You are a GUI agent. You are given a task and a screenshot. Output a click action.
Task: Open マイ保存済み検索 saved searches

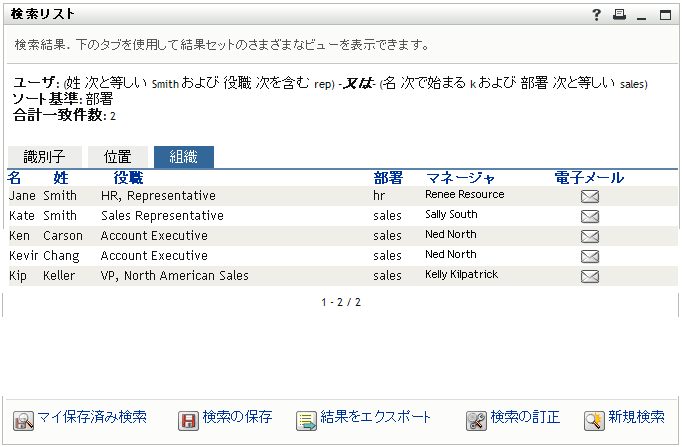tap(80, 418)
